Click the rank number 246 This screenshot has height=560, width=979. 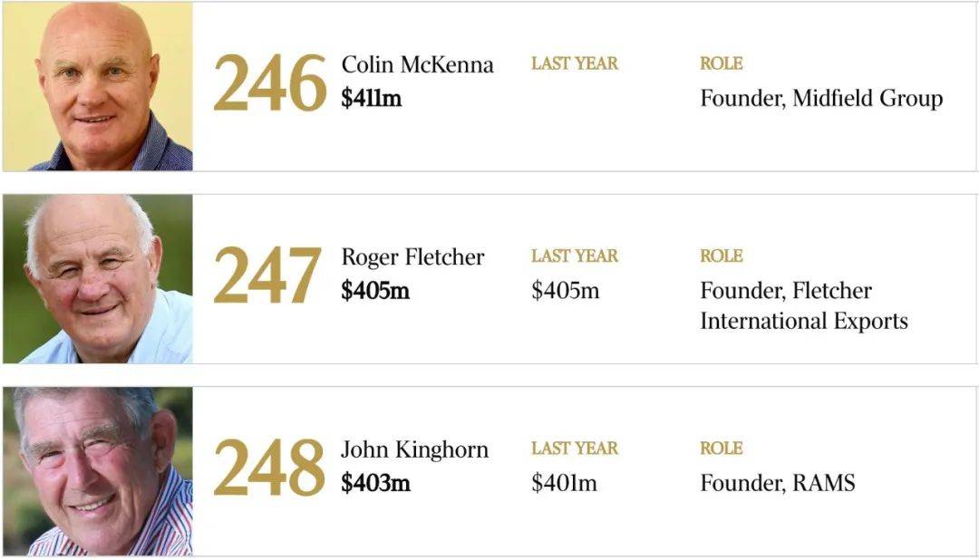tap(269, 84)
